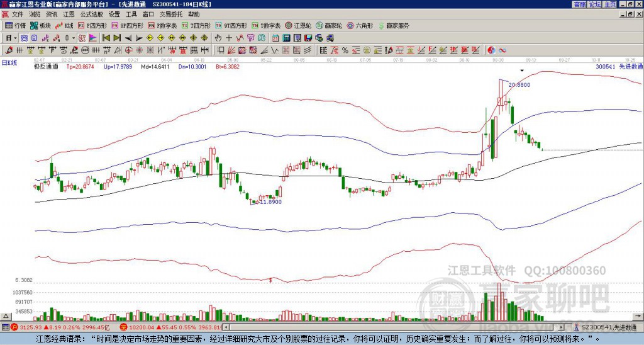This screenshot has width=644, height=345.
Task: Click the 客服 button in title bar
Action: pos(579,4)
